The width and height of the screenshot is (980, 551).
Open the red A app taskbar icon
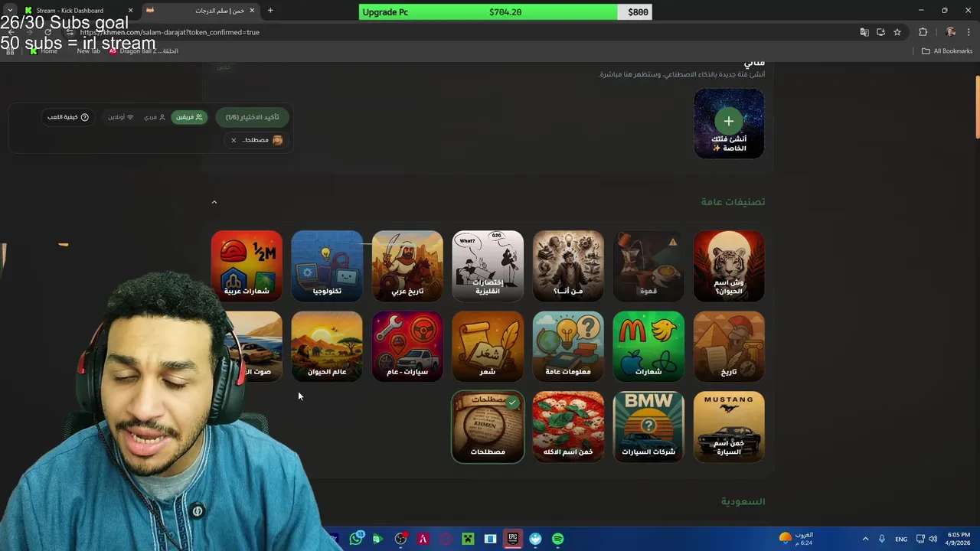pos(423,539)
